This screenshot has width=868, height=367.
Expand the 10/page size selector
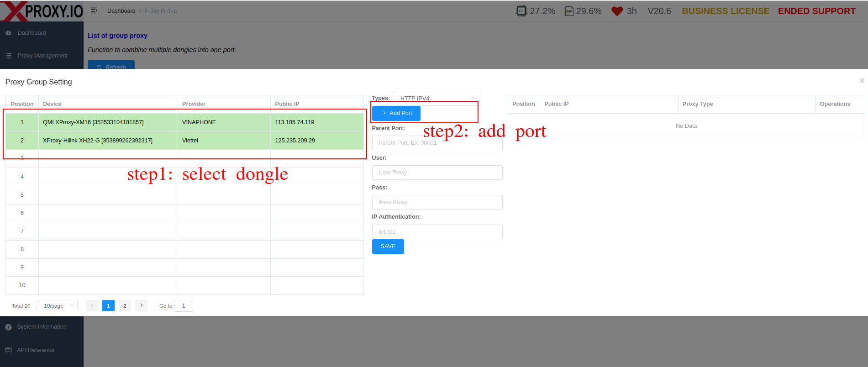[57, 306]
